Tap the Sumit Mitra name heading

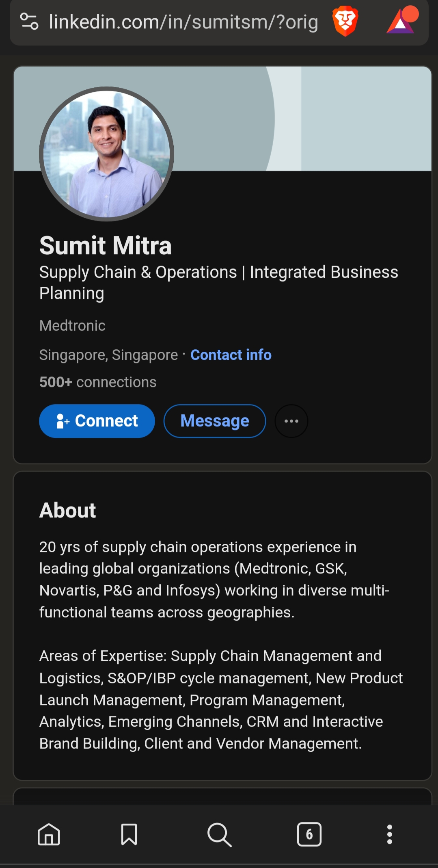coord(106,246)
